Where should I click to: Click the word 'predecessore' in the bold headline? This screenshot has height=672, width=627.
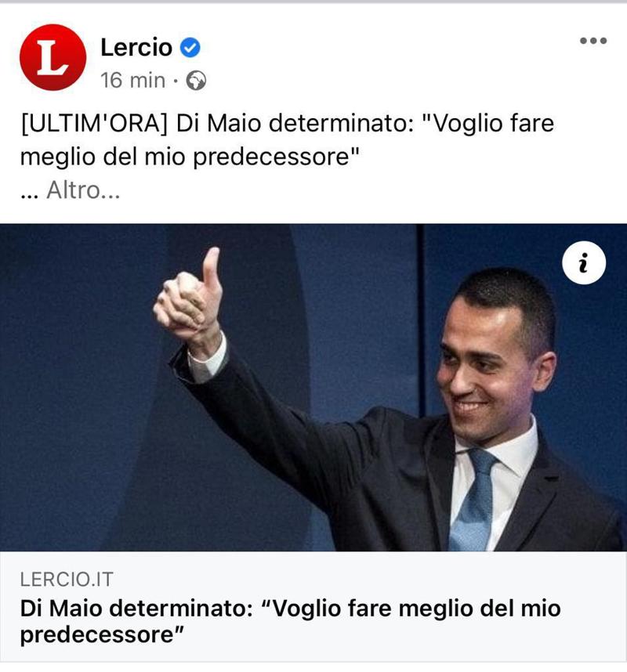pyautogui.click(x=102, y=634)
